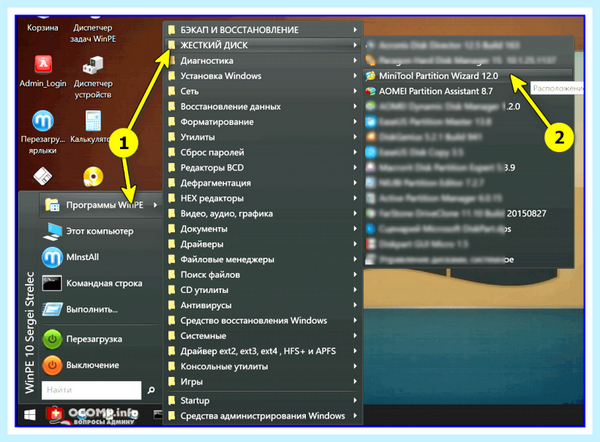Open the Игры folder

click(x=263, y=382)
